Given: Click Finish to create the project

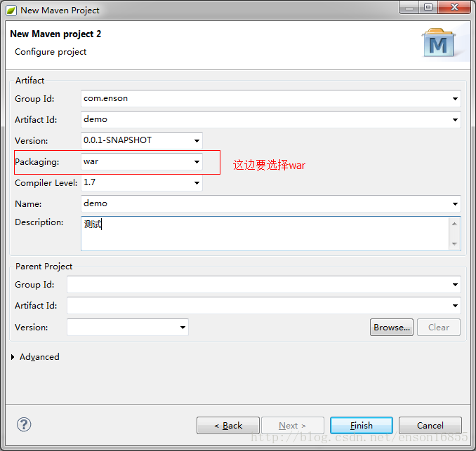Looking at the screenshot, I should click(362, 426).
